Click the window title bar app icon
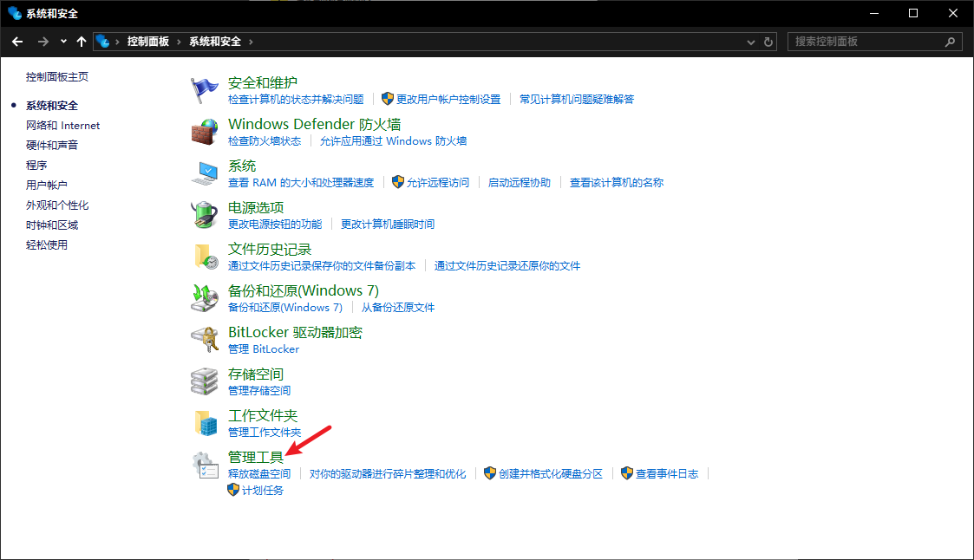The width and height of the screenshot is (974, 560). point(14,13)
